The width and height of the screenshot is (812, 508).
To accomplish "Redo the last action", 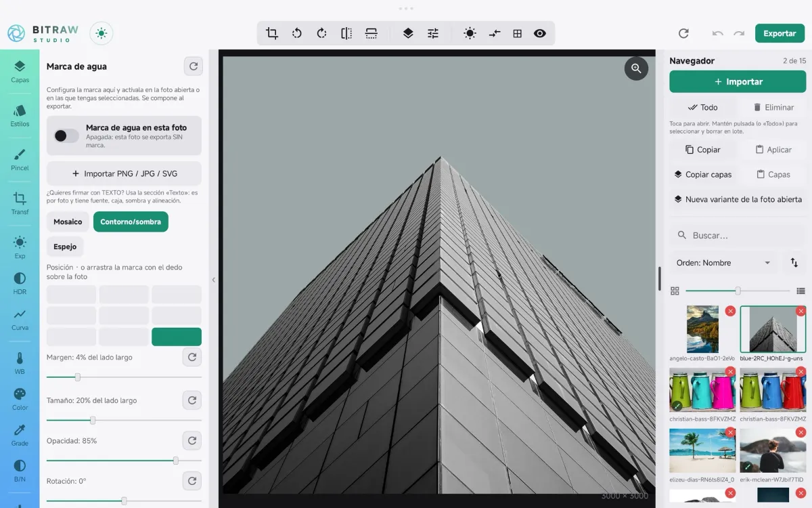I will (x=739, y=33).
